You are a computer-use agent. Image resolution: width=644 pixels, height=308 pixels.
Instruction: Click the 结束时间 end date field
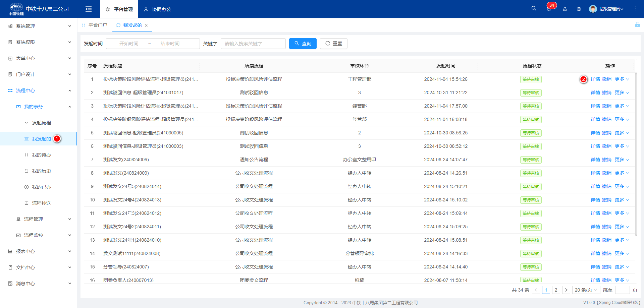click(170, 44)
